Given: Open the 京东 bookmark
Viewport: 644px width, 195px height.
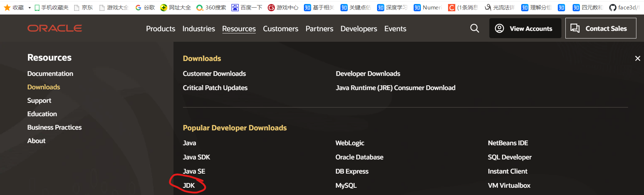Looking at the screenshot, I should [83, 8].
